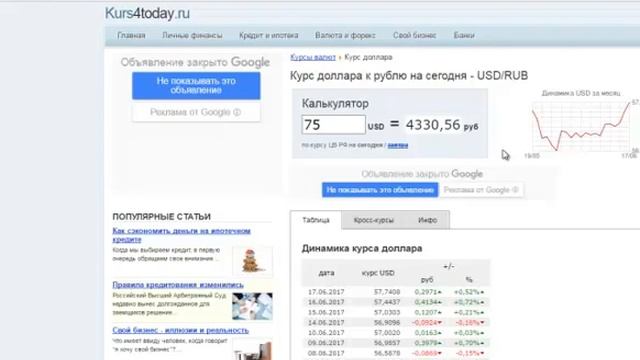Image resolution: width=640 pixels, height=360 pixels.
Task: Click the USD monthly dynamics chart
Action: [x=581, y=126]
